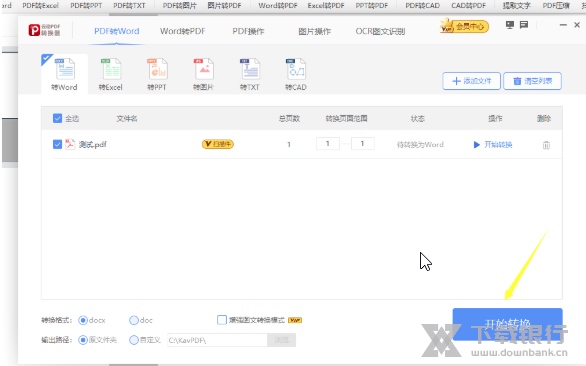The height and width of the screenshot is (366, 586).
Task: Select the 转Word conversion icon
Action: coord(65,74)
